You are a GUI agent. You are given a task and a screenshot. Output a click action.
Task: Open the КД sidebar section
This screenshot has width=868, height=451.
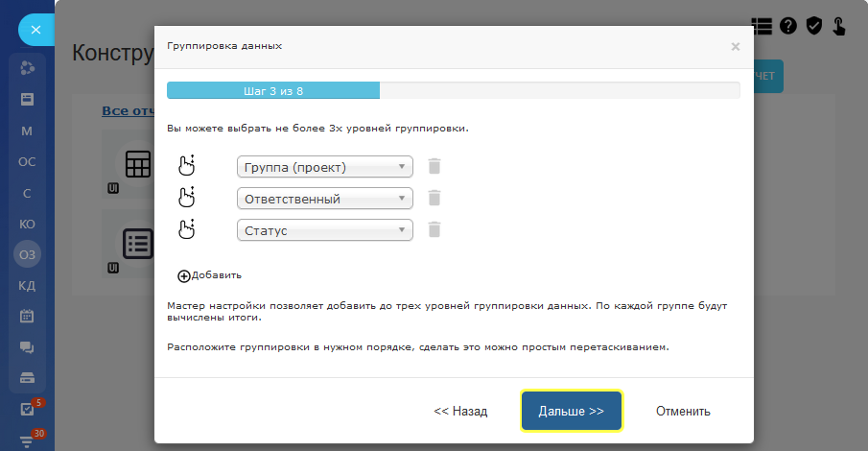coord(27,285)
